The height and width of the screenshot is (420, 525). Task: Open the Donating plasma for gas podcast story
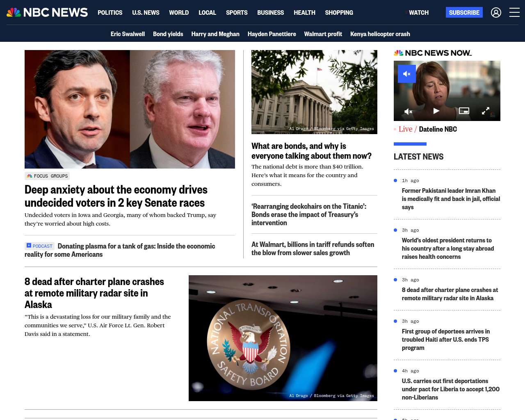tap(120, 250)
